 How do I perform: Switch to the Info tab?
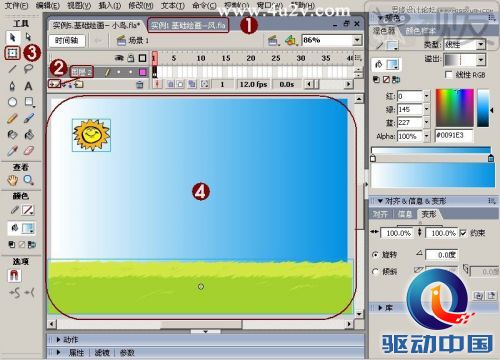point(404,214)
